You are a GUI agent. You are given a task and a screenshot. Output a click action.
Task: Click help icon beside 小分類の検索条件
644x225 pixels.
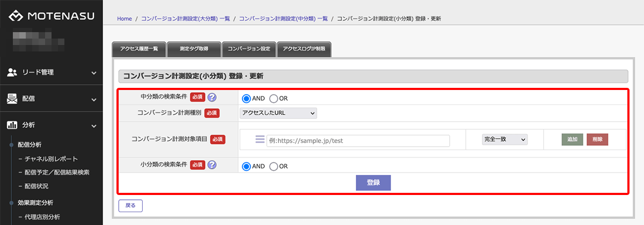tap(212, 165)
